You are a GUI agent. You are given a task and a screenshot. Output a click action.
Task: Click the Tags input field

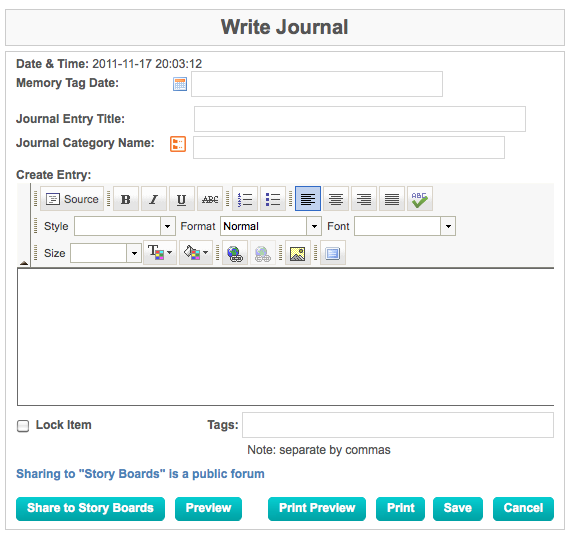(x=398, y=425)
